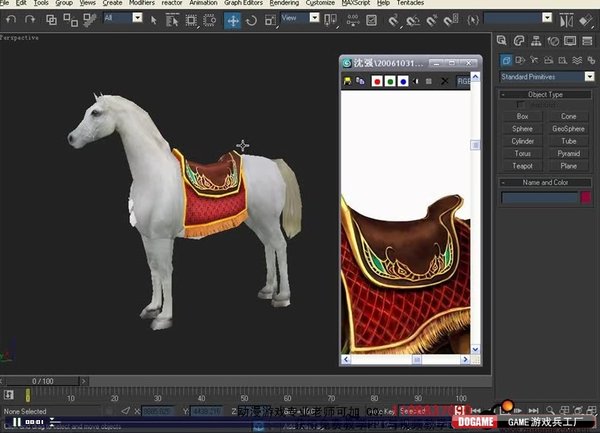Toggle the green channel in image window
The height and width of the screenshot is (433, 600).
[389, 81]
